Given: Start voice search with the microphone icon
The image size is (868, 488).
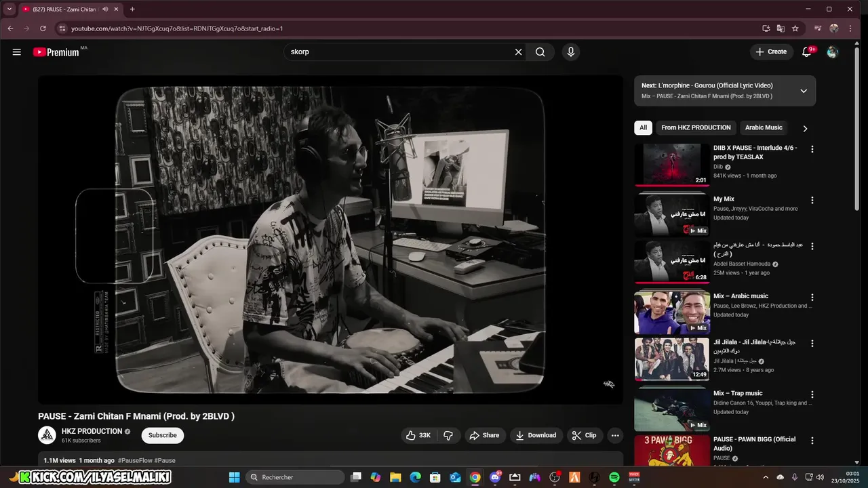Looking at the screenshot, I should coord(571,52).
